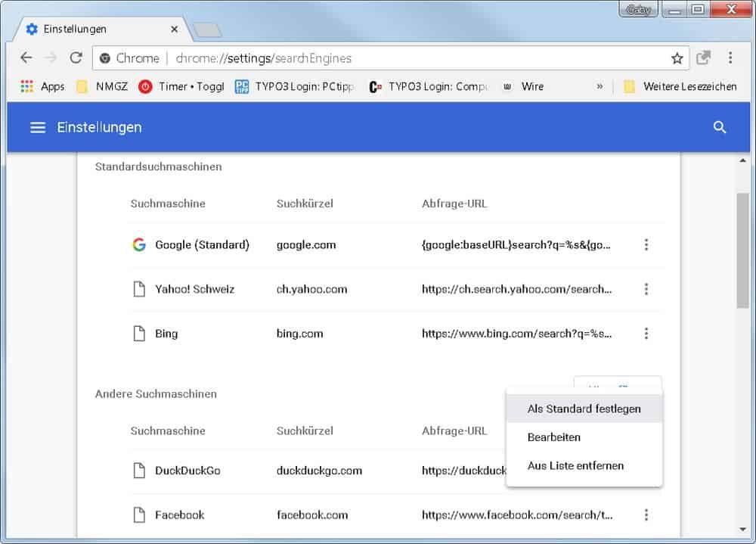The width and height of the screenshot is (756, 544).
Task: Choose 'Als Standard festlegen' from the context menu
Action: click(584, 409)
